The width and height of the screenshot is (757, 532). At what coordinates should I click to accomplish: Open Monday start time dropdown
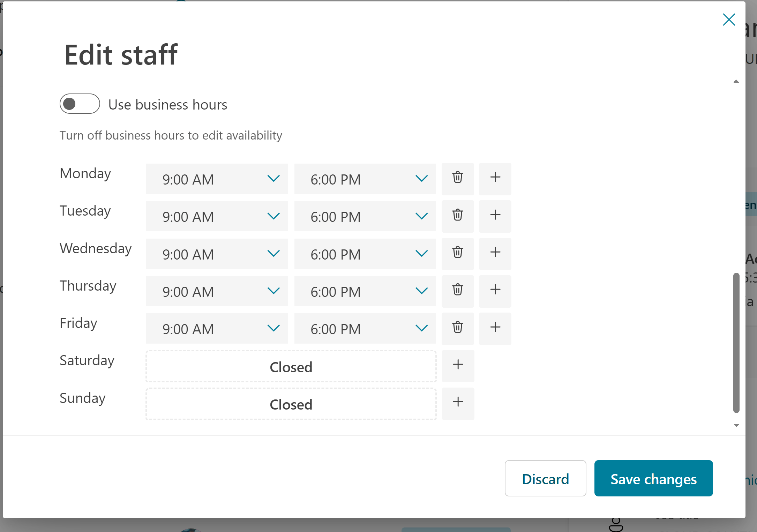pos(217,179)
